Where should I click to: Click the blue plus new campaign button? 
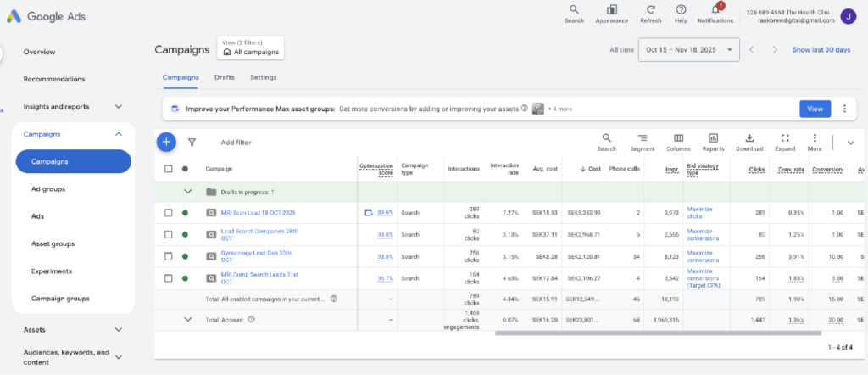pyautogui.click(x=166, y=142)
